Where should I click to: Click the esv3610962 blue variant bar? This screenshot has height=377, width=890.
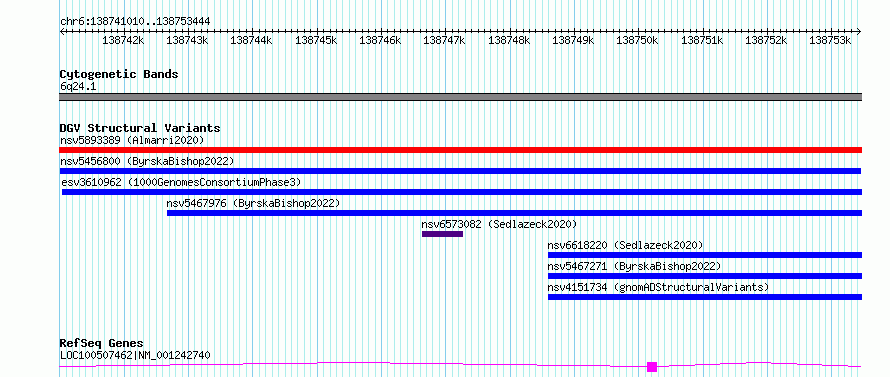(462, 192)
